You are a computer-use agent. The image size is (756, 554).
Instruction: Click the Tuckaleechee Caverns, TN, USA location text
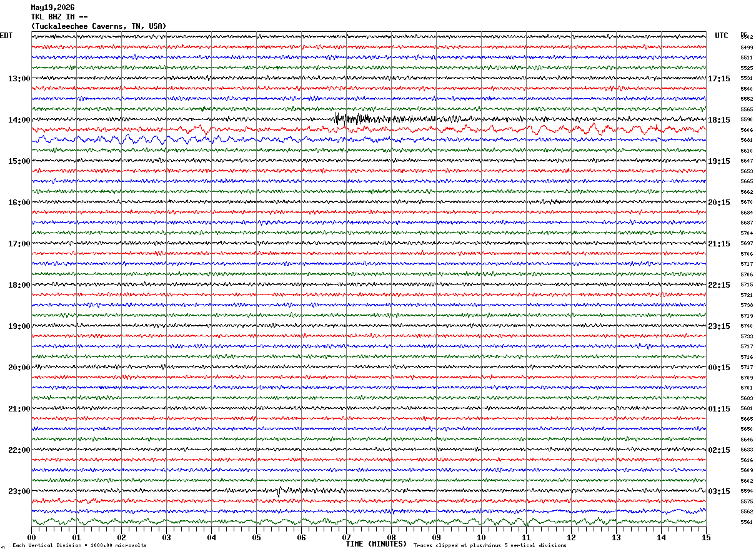click(99, 26)
